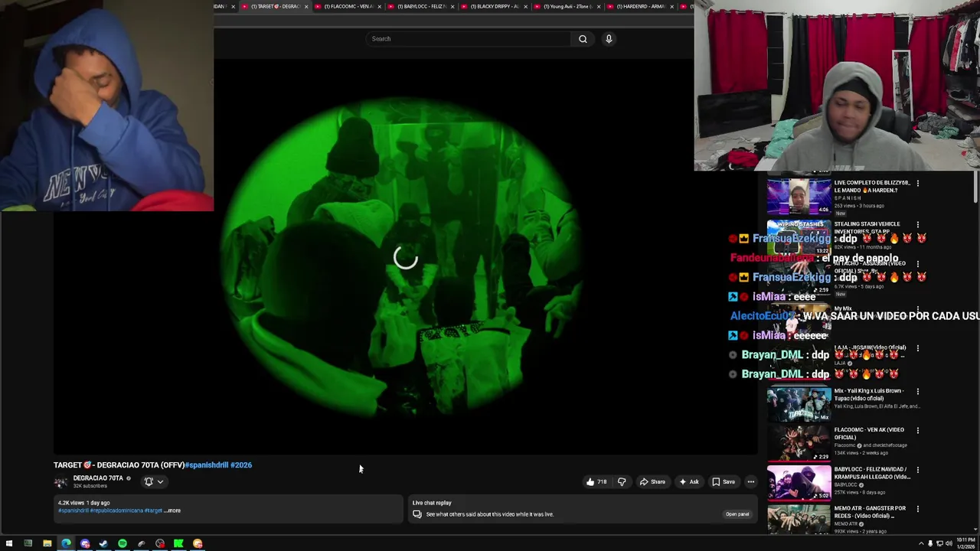This screenshot has height=551, width=980.
Task: Open BABYLOCC - FELIZ NAVIDAD recommended thumbnail
Action: point(799,483)
